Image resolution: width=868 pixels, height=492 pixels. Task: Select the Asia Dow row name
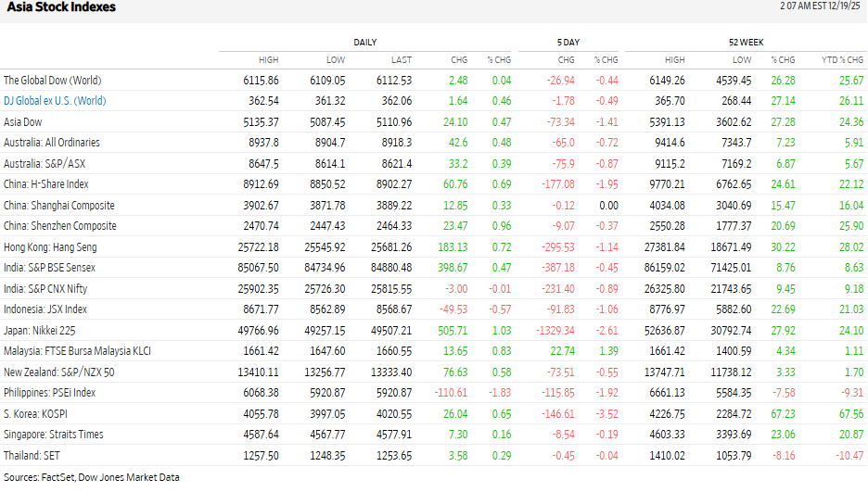pyautogui.click(x=22, y=121)
